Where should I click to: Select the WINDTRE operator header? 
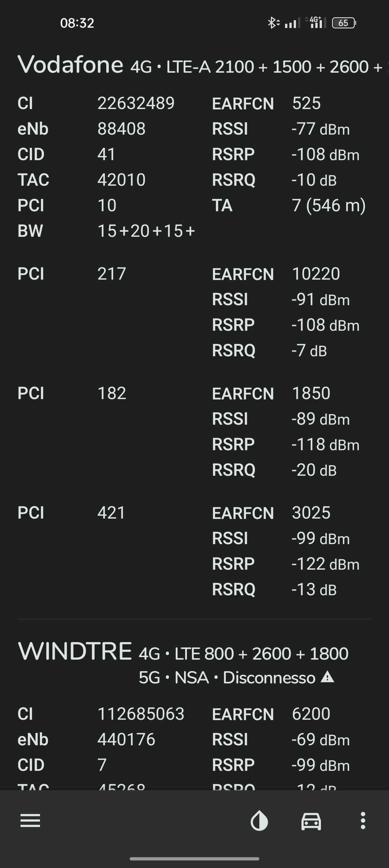(x=75, y=651)
